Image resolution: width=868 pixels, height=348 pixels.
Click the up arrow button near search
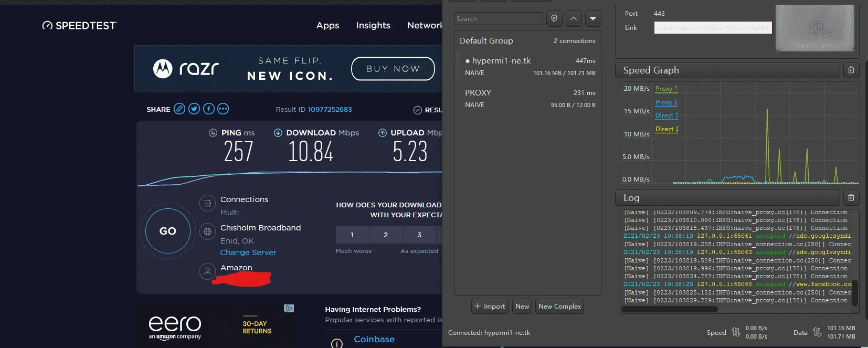(x=574, y=18)
